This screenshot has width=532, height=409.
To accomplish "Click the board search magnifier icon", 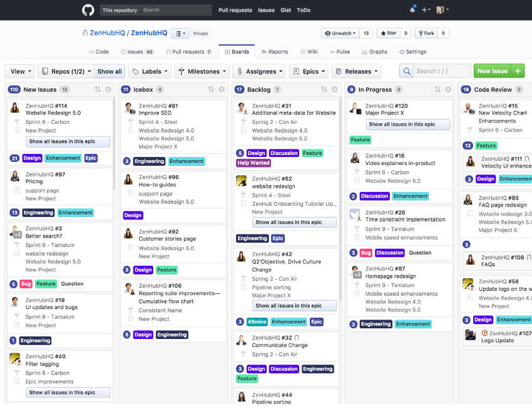I will pyautogui.click(x=407, y=71).
